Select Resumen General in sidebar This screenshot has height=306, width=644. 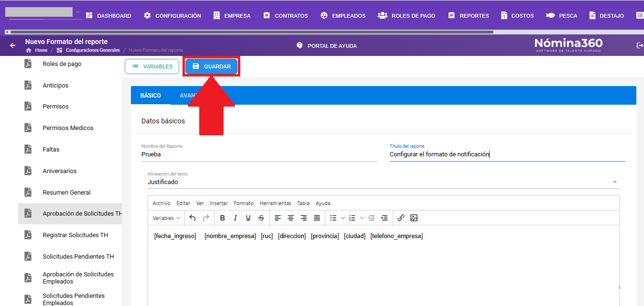[x=70, y=193]
